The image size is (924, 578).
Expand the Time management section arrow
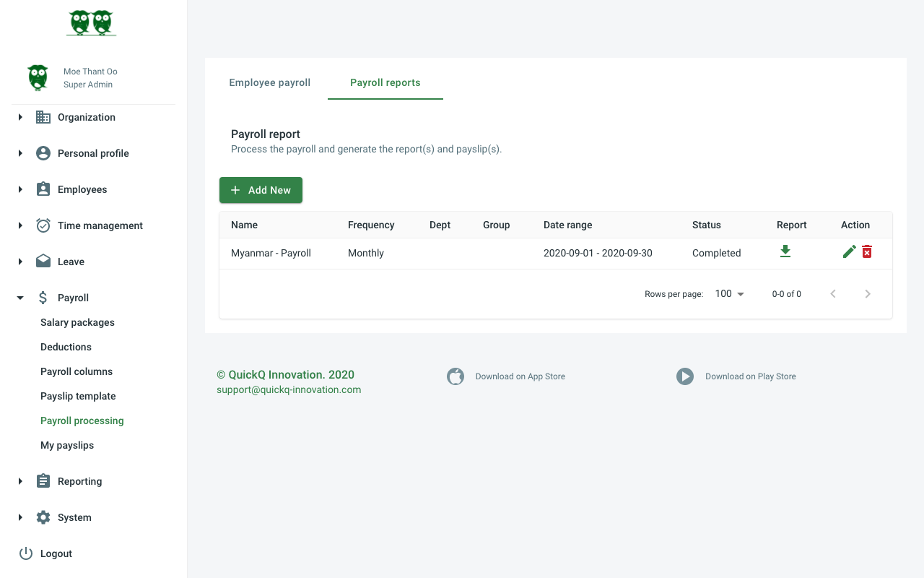pos(20,225)
